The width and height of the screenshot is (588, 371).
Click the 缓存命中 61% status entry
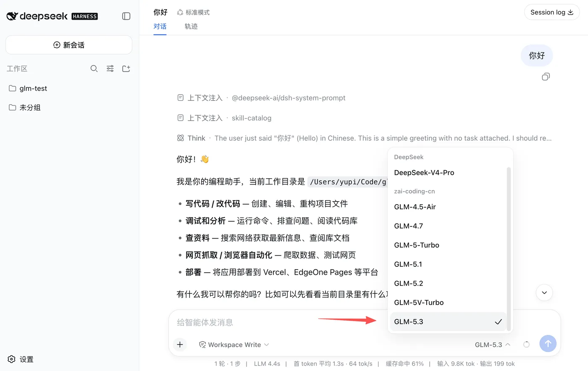405,364
